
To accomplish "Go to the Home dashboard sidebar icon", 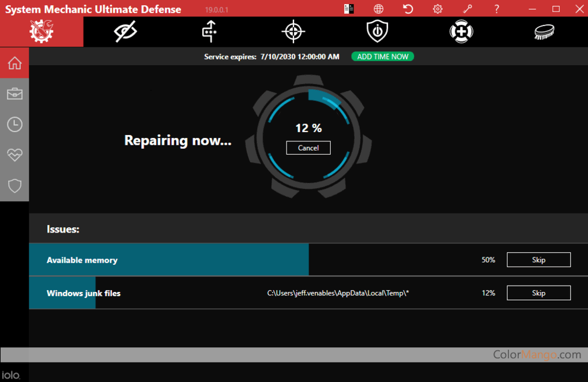I will [14, 63].
